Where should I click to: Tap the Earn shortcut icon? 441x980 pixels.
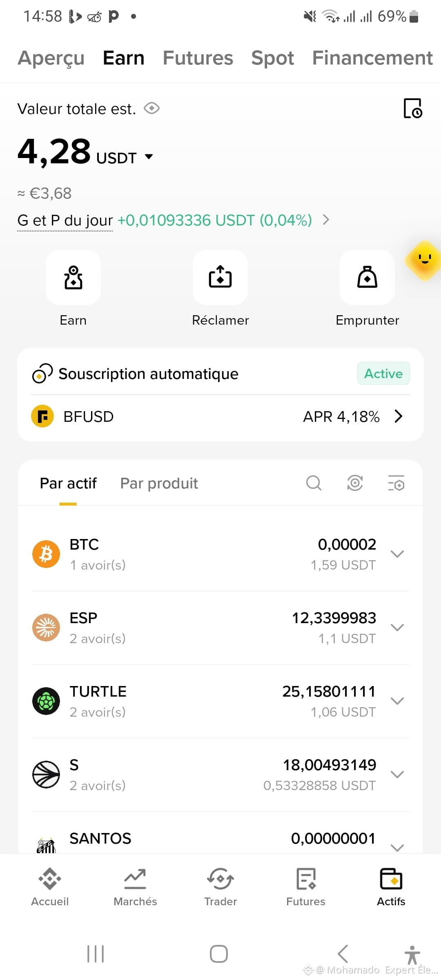(x=73, y=278)
